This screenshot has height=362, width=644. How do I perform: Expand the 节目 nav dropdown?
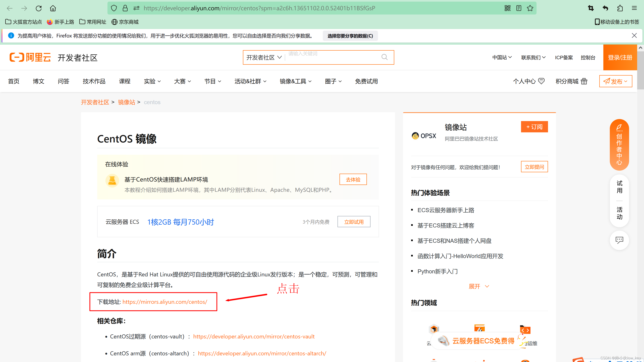(x=213, y=81)
